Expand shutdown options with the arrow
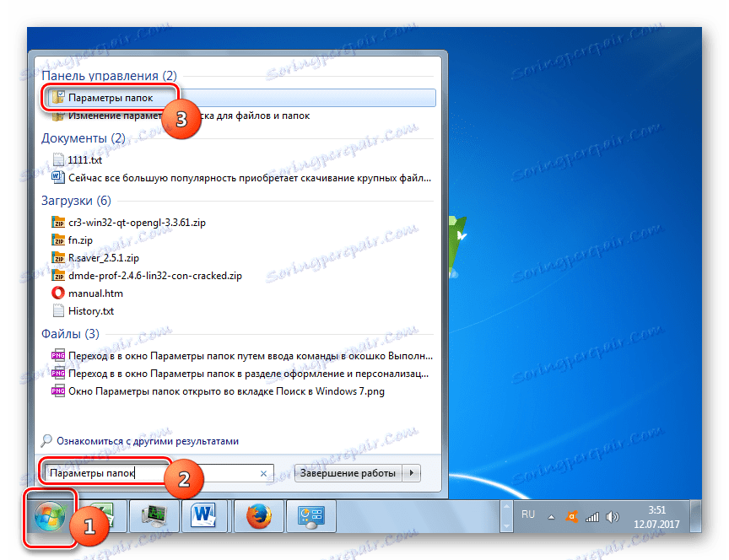Viewport: 729px width, 560px height. coord(411,473)
